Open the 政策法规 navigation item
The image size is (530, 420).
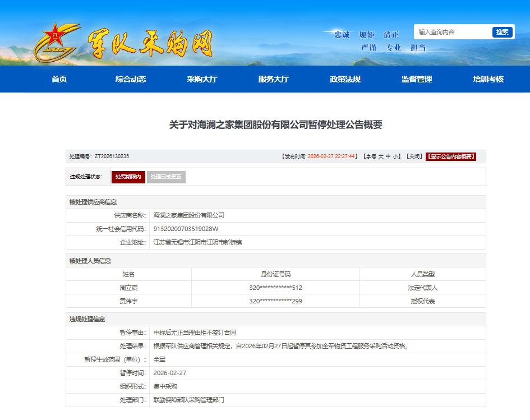click(x=345, y=79)
